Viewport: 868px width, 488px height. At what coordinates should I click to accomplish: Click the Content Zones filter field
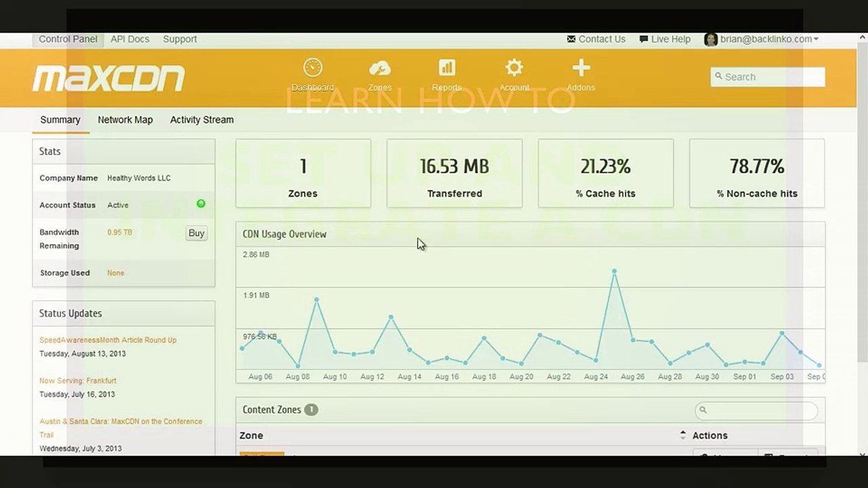[x=756, y=410]
